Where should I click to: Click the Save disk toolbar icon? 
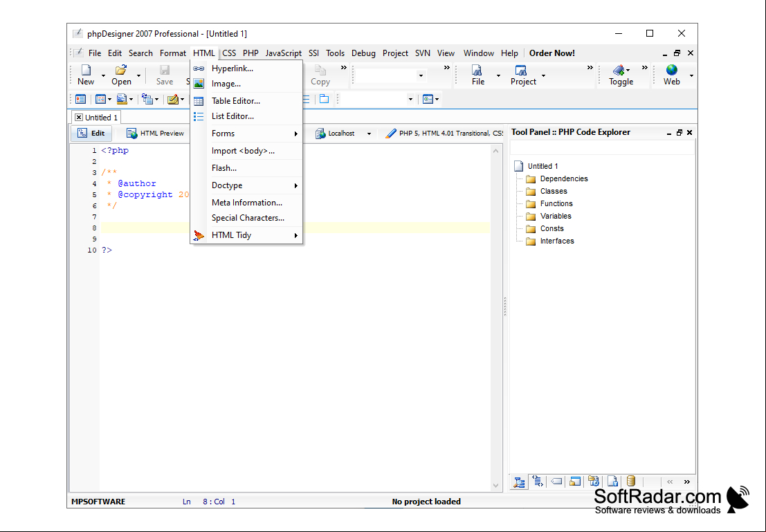click(x=165, y=70)
